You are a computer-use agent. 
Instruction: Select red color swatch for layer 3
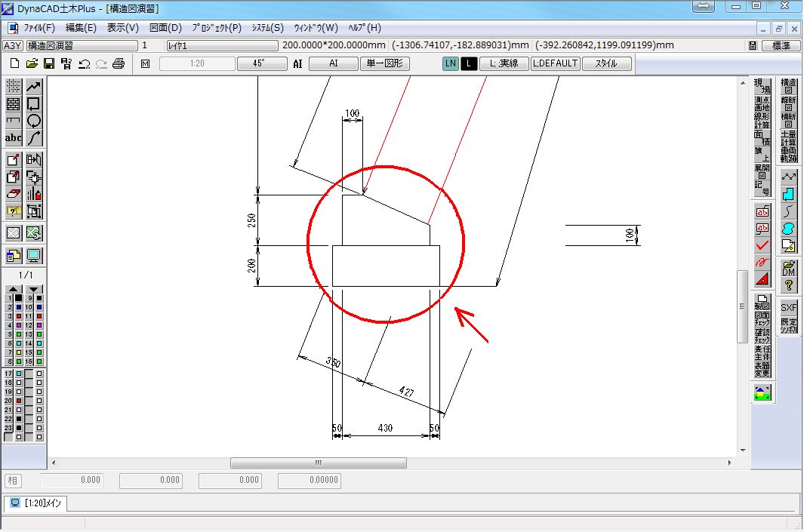point(18,316)
